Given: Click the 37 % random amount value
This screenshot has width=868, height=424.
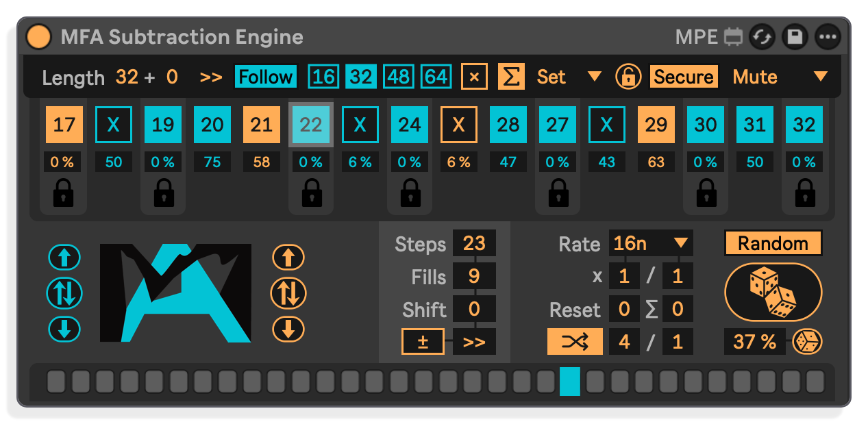Looking at the screenshot, I should (x=755, y=342).
